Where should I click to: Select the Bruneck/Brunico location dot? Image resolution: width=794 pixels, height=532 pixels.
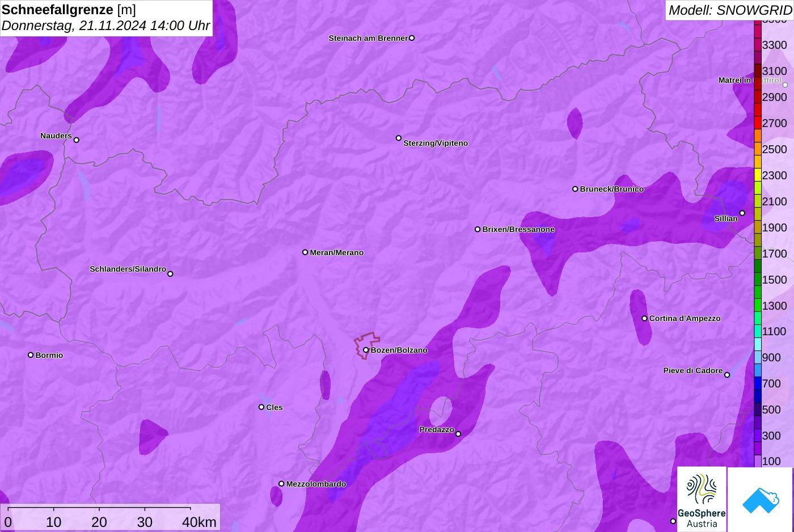[x=575, y=189]
